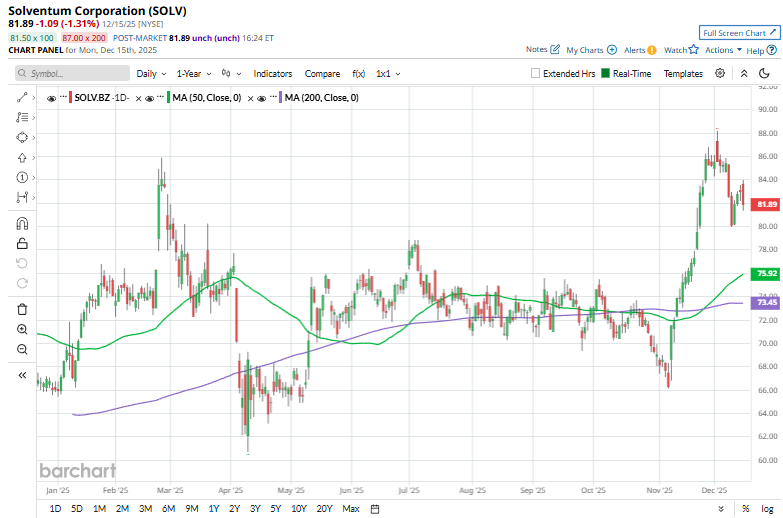The width and height of the screenshot is (783, 518).
Task: Select the 5Y time range
Action: (276, 509)
